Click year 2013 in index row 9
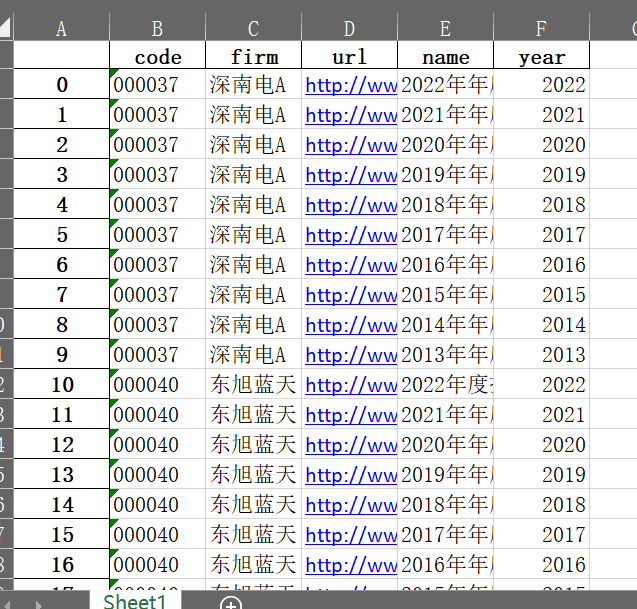The height and width of the screenshot is (609, 637). [x=542, y=354]
